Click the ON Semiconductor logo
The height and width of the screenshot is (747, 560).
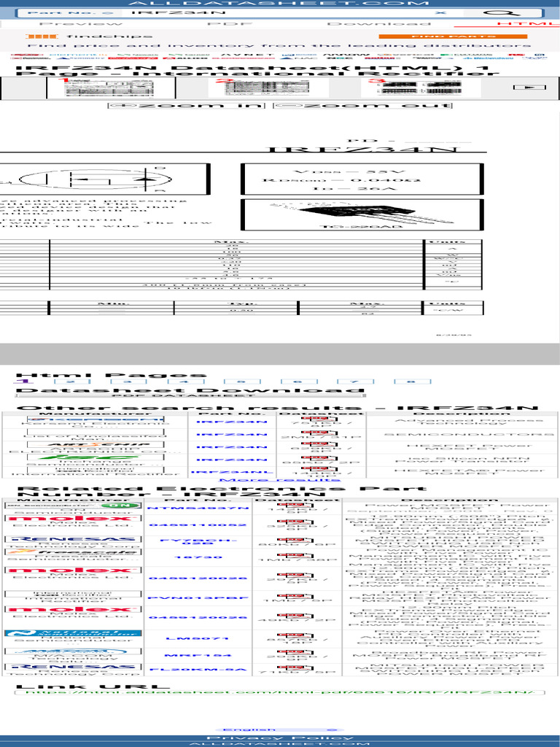click(x=73, y=506)
